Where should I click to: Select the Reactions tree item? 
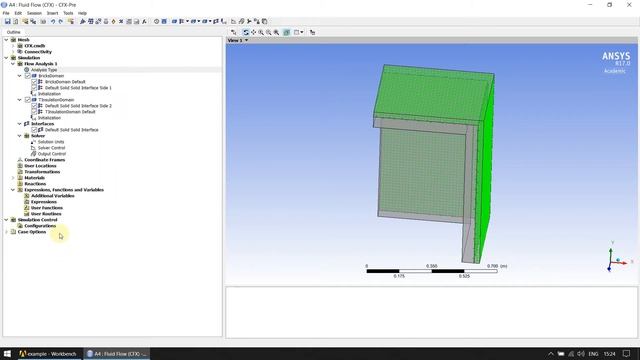(x=35, y=184)
